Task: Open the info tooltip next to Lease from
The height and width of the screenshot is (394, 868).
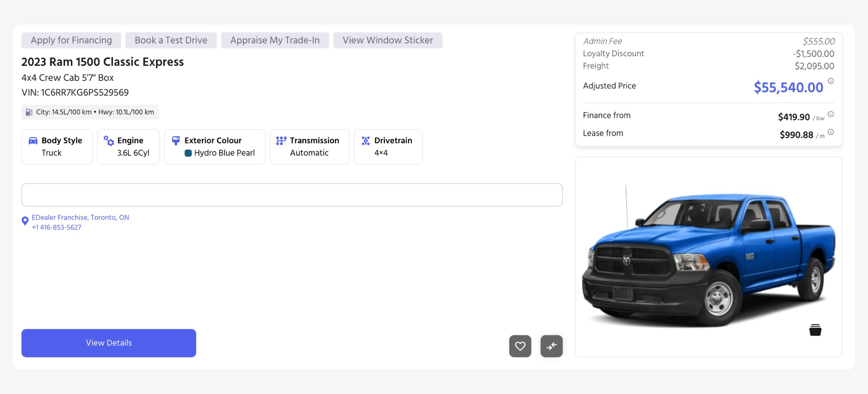Action: point(830,132)
